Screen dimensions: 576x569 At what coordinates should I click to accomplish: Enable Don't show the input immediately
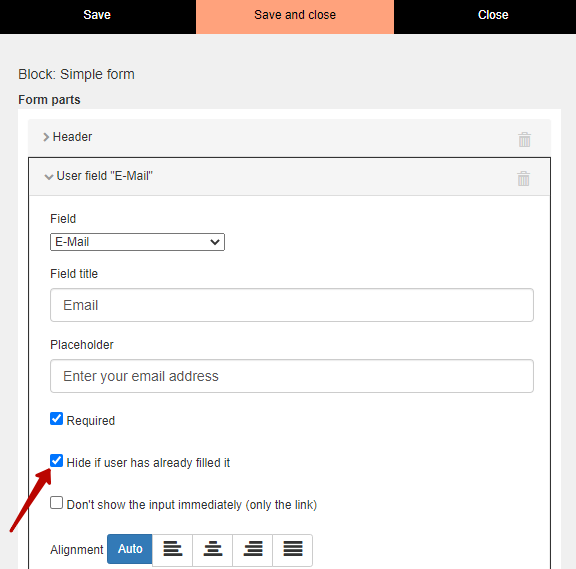56,503
